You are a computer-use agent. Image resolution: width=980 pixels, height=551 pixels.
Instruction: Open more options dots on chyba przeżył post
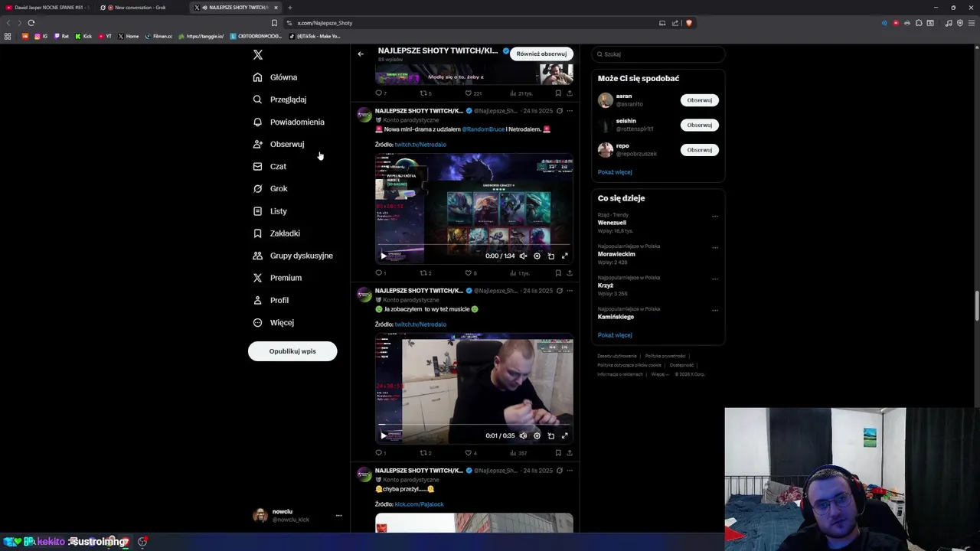pyautogui.click(x=570, y=471)
